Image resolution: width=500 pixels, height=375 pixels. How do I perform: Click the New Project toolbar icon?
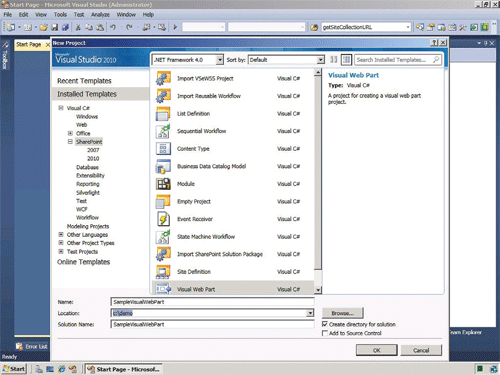pos(11,27)
